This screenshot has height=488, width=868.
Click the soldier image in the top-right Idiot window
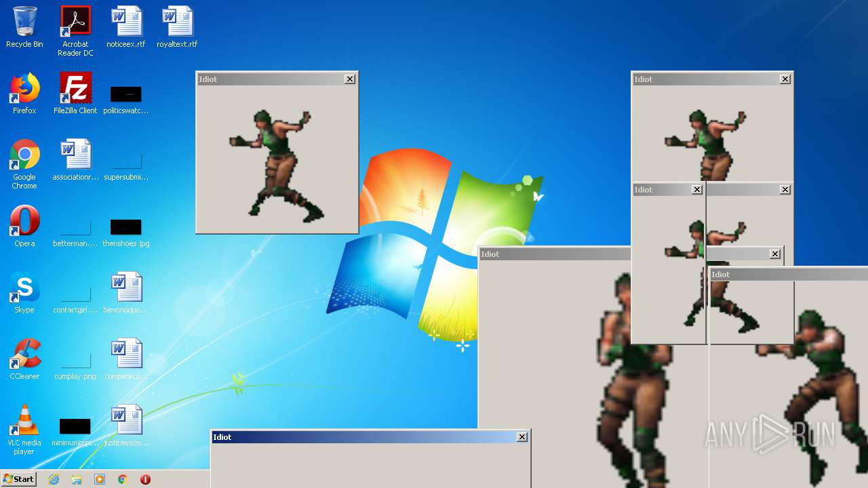tap(705, 145)
